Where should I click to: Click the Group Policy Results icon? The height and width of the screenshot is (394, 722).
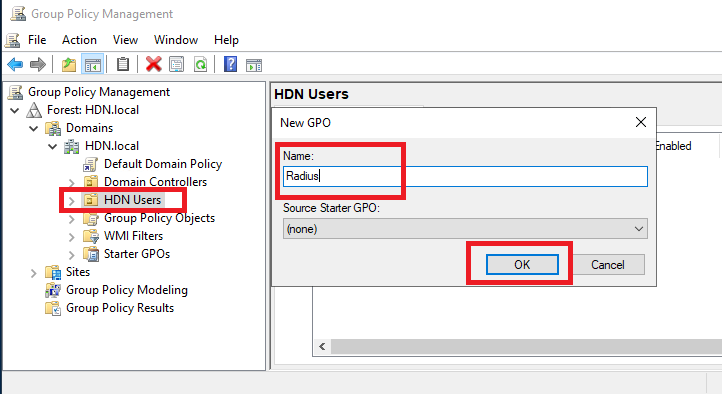pos(53,308)
